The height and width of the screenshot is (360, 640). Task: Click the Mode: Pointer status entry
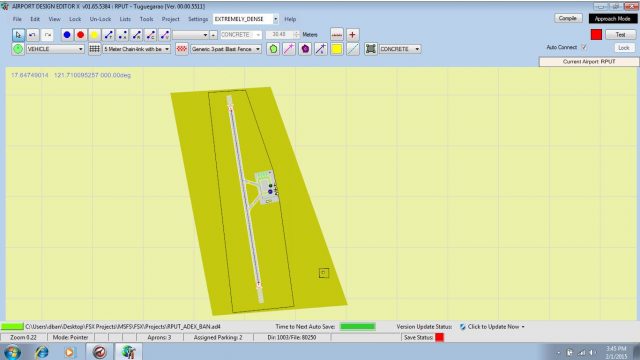coord(71,338)
